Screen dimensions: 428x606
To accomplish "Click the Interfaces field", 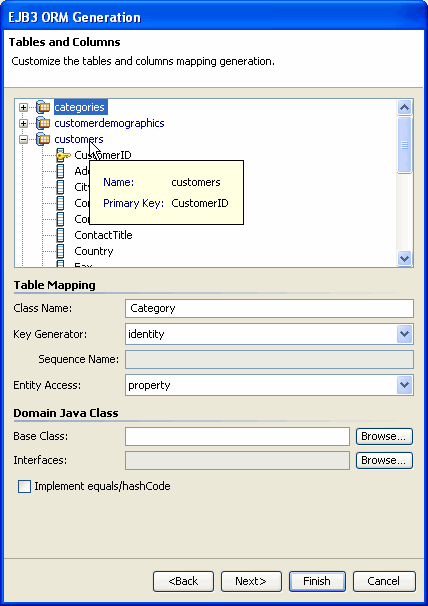I will (x=237, y=460).
